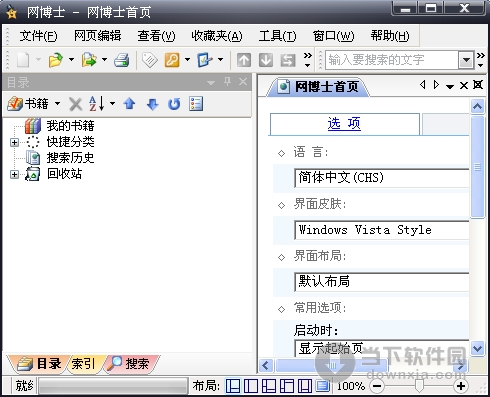490x397 pixels.
Task: Open dropdown arrow next to import/export folder icon
Action: click(104, 60)
